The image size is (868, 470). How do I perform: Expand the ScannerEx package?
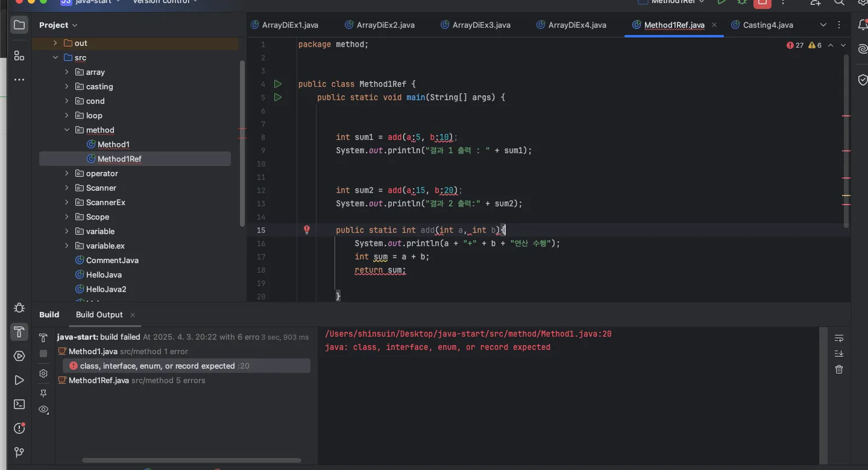pyautogui.click(x=67, y=202)
